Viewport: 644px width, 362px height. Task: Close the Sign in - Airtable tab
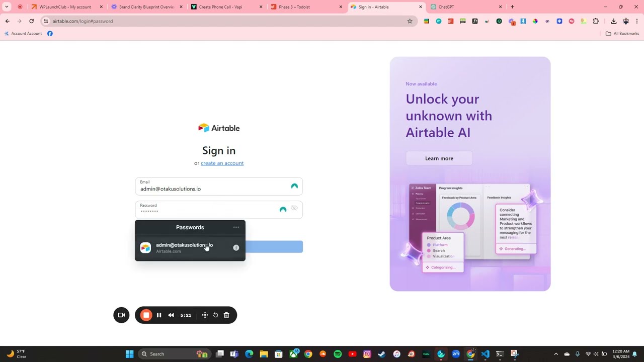(x=421, y=7)
